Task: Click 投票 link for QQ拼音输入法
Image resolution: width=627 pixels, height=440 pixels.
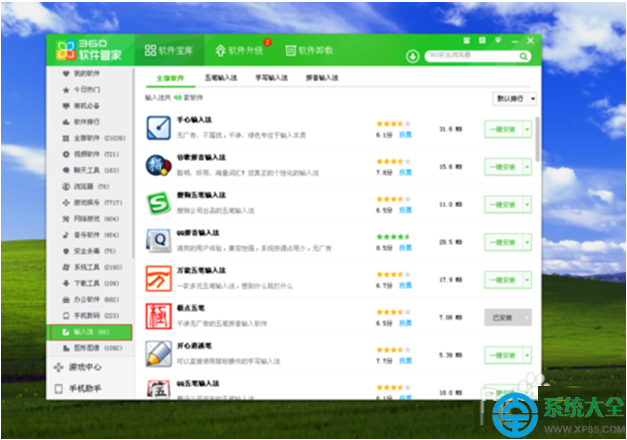Action: (405, 248)
